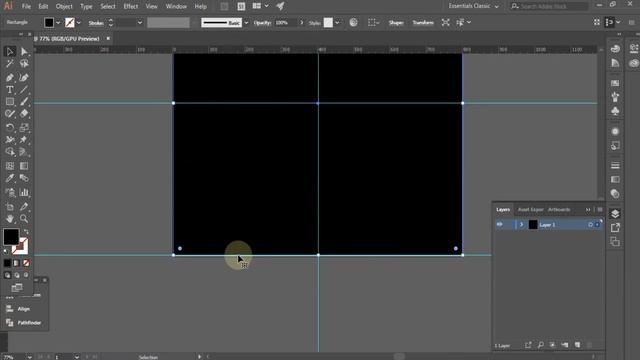Select the Column Graph tool
Viewport: 640px width, 360px height.
pos(24,192)
